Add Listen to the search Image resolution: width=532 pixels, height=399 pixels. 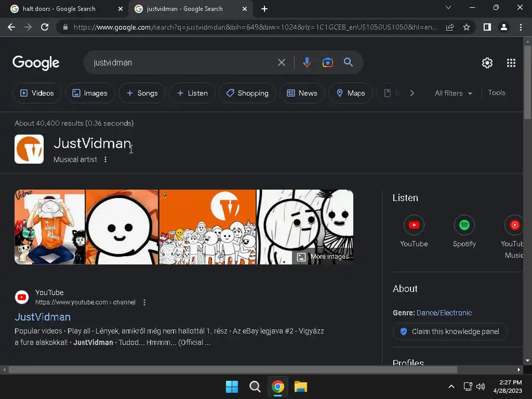[192, 93]
